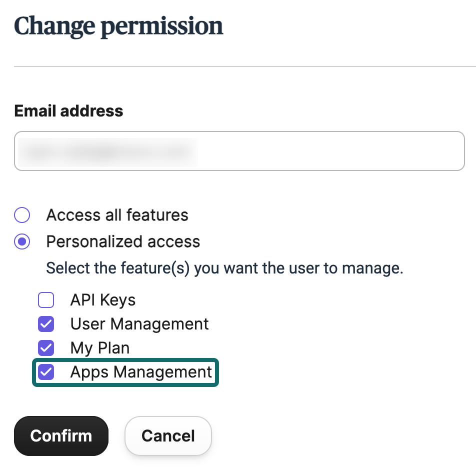Cancel the permission change
This screenshot has width=476, height=467.
pos(168,436)
